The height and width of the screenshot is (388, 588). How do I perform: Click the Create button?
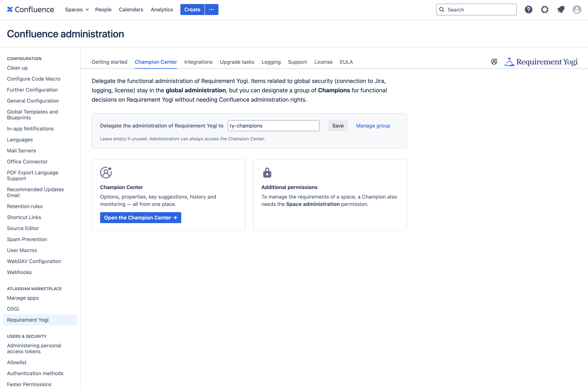point(192,10)
